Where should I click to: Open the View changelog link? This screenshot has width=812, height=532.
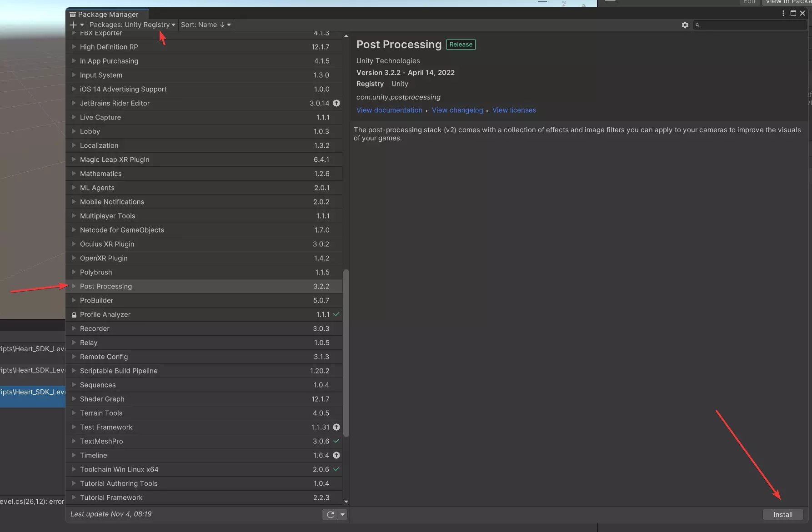[457, 110]
